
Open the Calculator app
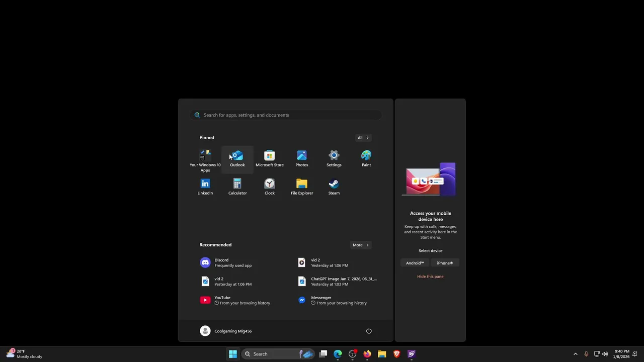point(237,187)
